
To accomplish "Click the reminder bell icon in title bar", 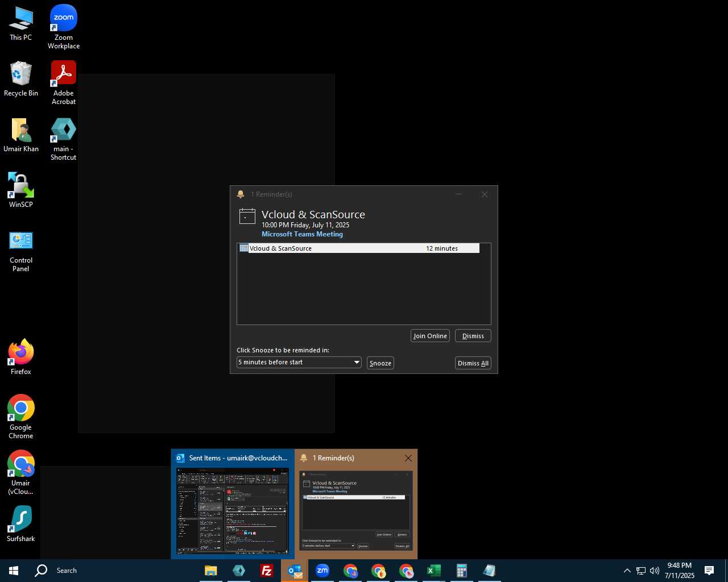I will [241, 194].
